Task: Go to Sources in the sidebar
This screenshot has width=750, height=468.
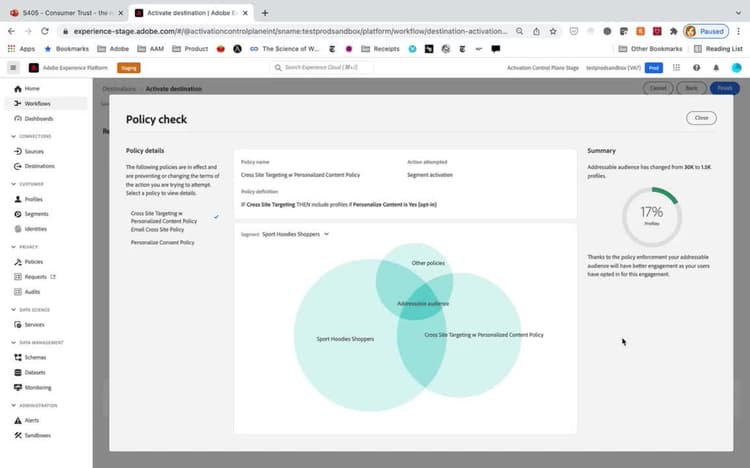Action: pos(29,151)
